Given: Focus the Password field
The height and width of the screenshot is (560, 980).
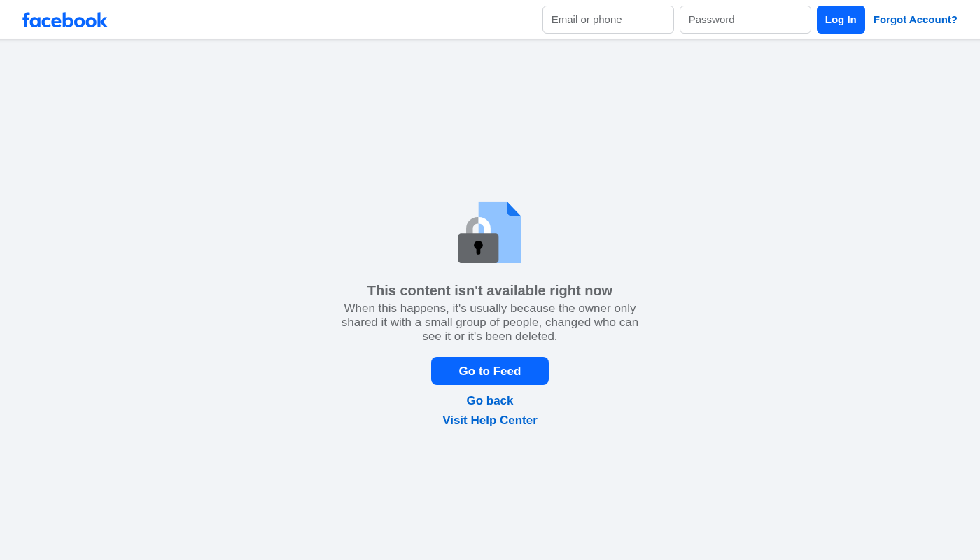Looking at the screenshot, I should pos(745,20).
